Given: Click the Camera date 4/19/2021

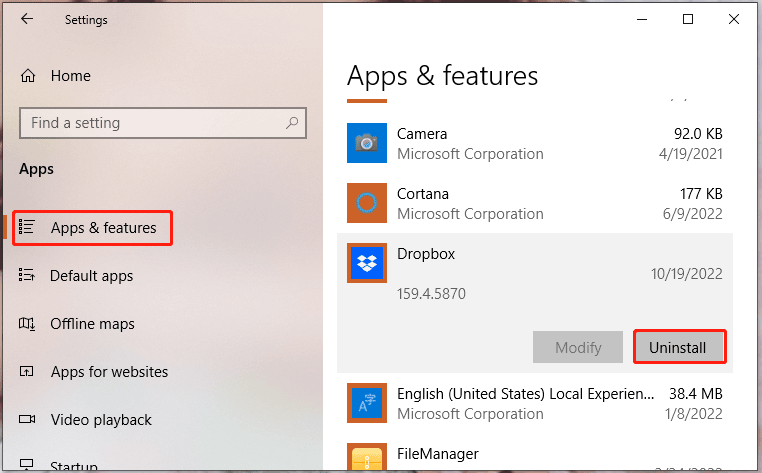Looking at the screenshot, I should pos(691,154).
